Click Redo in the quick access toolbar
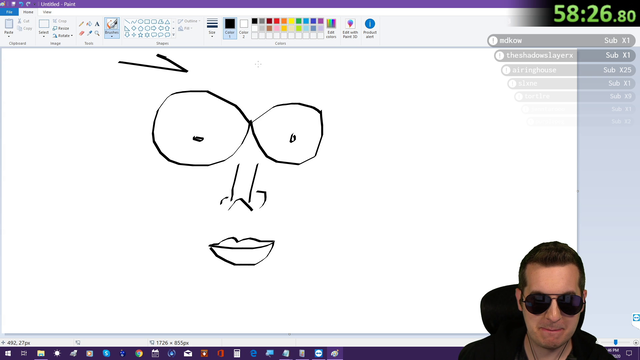Viewport: 640px width, 360px height. (x=28, y=4)
